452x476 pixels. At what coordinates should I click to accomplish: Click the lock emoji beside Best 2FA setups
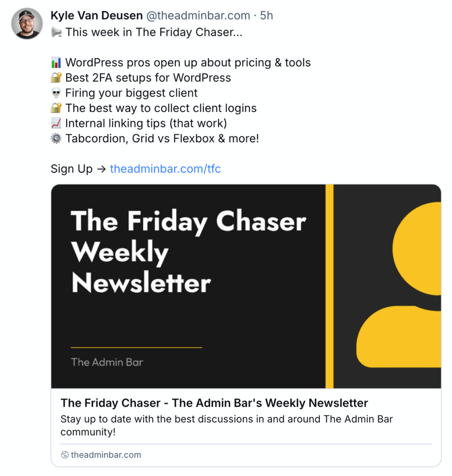point(56,78)
